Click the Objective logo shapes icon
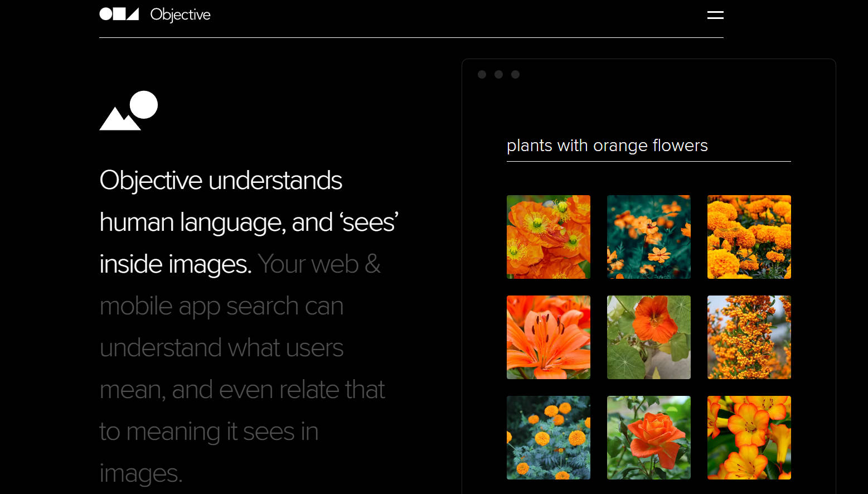Image resolution: width=868 pixels, height=494 pixels. tap(119, 14)
